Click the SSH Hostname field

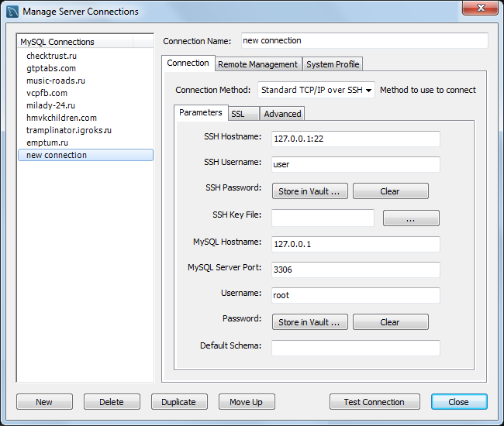tap(355, 139)
